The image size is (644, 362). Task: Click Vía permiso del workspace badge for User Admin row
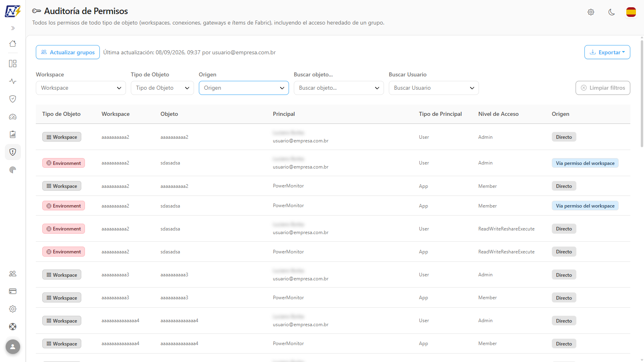pos(585,163)
